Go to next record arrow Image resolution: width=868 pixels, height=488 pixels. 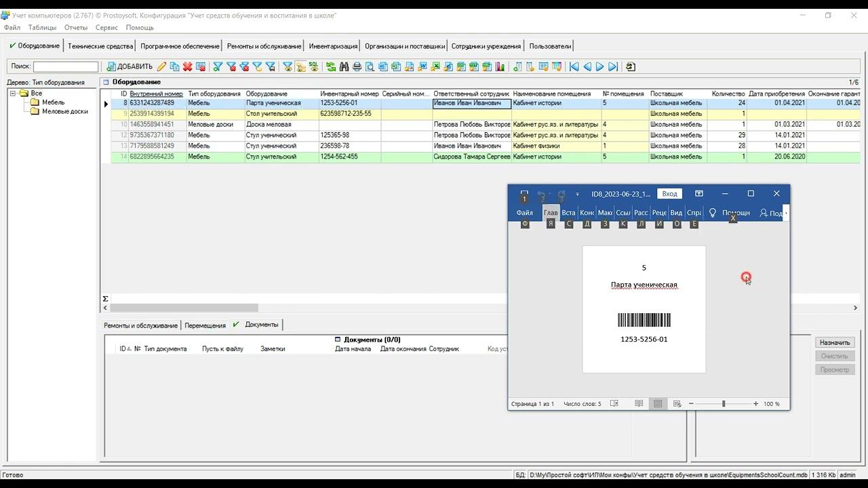click(x=599, y=66)
